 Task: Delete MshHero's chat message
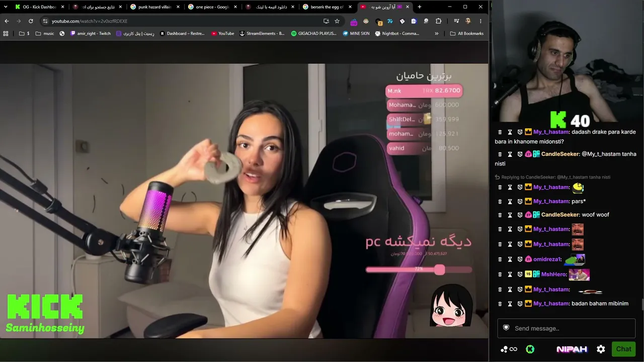pos(500,275)
